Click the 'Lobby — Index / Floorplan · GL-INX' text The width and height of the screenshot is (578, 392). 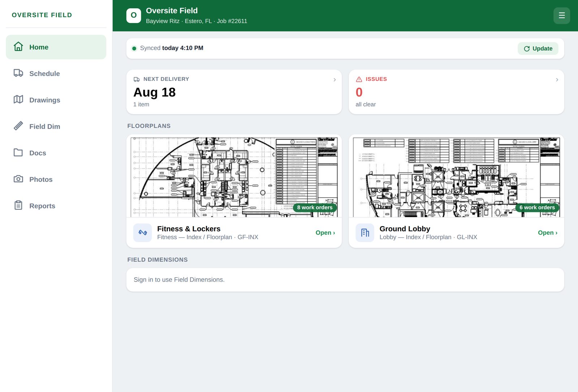pyautogui.click(x=428, y=237)
